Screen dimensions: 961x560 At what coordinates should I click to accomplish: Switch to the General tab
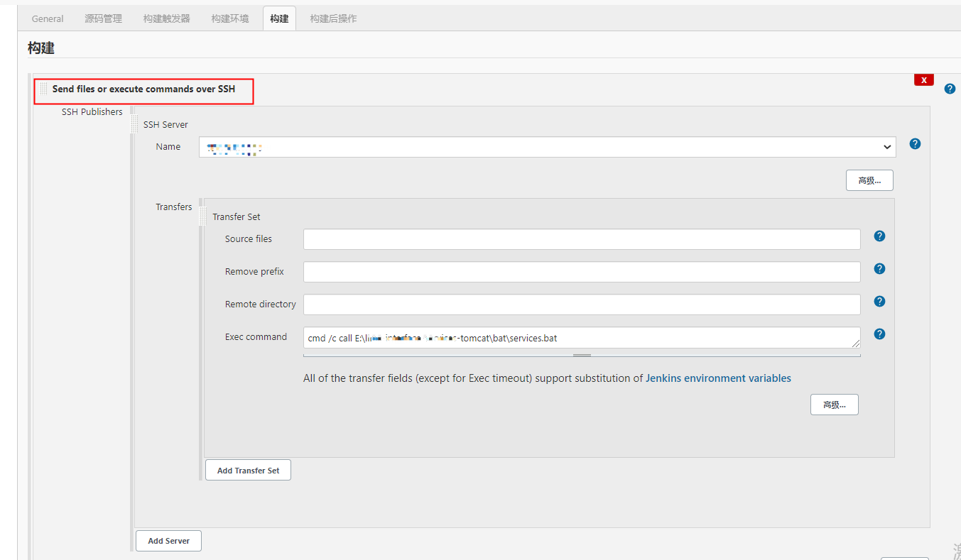(x=48, y=18)
